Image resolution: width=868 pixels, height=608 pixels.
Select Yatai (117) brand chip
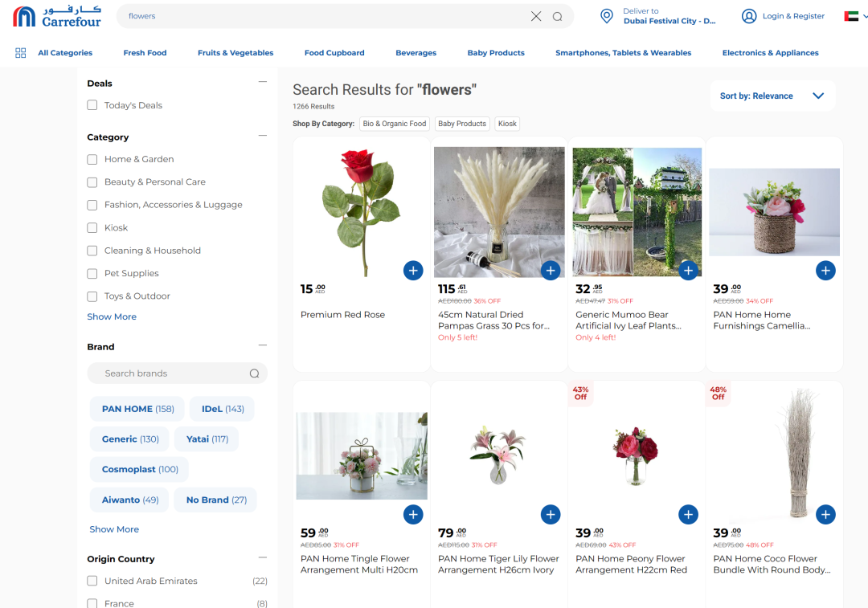(x=207, y=439)
